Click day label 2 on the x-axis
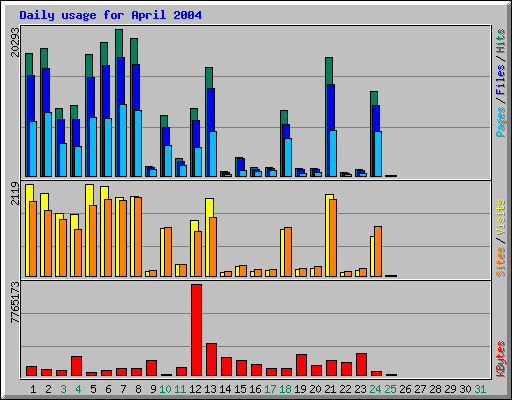The width and height of the screenshot is (512, 400). tap(48, 389)
